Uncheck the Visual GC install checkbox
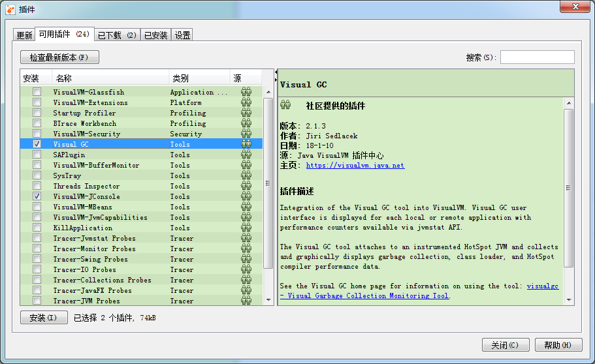Image resolution: width=595 pixels, height=364 pixels. (x=37, y=144)
